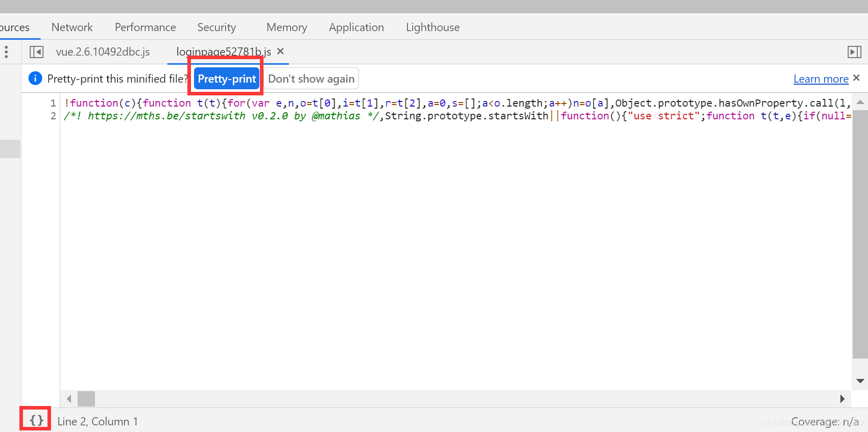868x432 pixels.
Task: Click the Pretty-print this minified file? message
Action: pos(118,79)
